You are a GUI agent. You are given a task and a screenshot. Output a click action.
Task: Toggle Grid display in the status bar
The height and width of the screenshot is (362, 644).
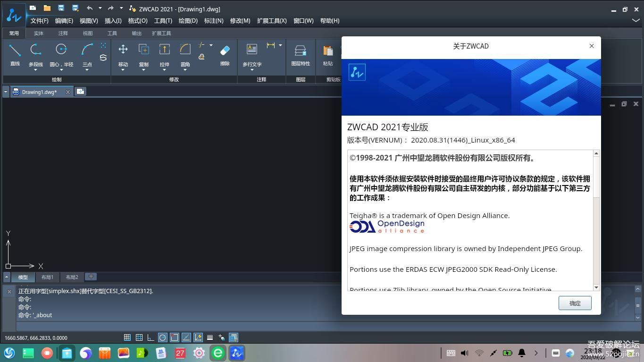tap(139, 337)
